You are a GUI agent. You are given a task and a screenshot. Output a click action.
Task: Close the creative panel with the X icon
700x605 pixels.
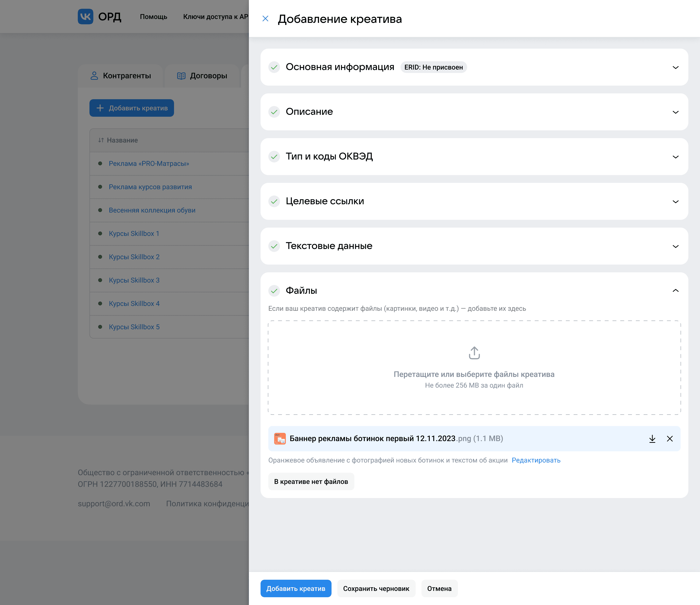(x=265, y=18)
